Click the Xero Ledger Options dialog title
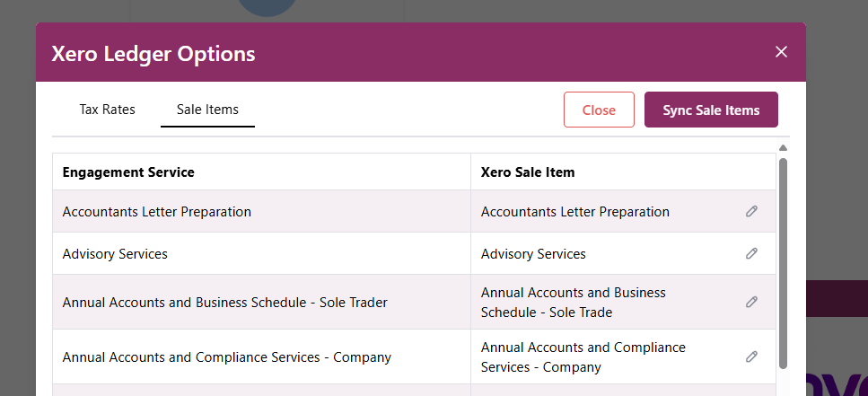This screenshot has height=396, width=868. pos(153,53)
